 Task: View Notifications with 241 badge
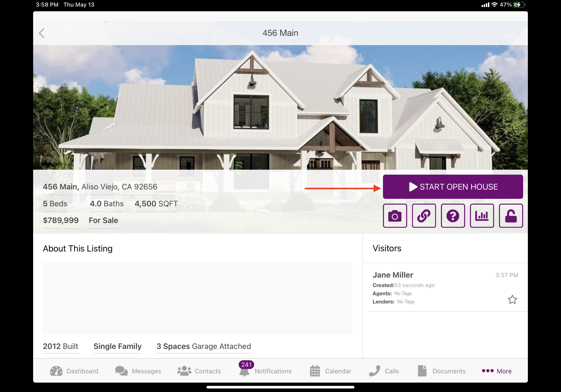click(x=265, y=371)
